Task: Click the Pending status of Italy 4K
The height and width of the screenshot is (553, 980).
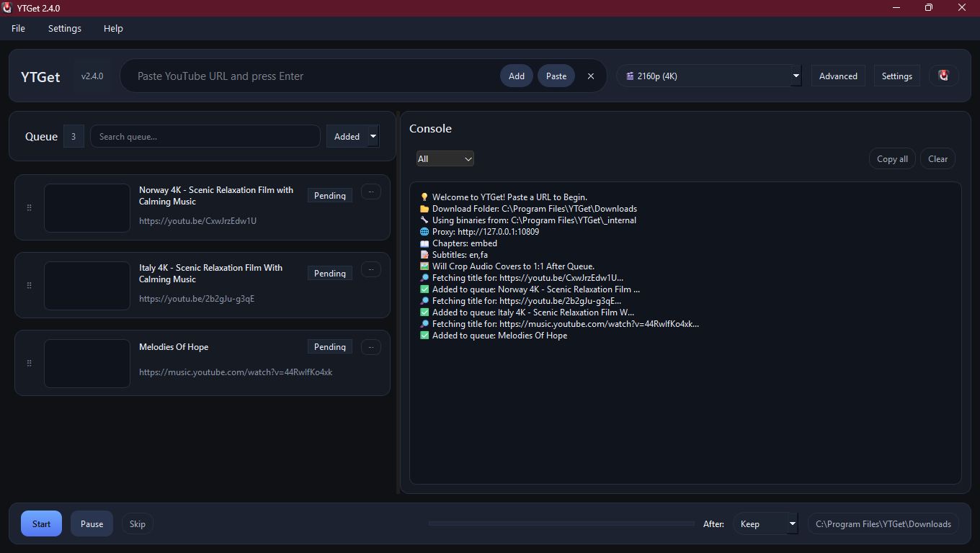Action: coord(330,273)
